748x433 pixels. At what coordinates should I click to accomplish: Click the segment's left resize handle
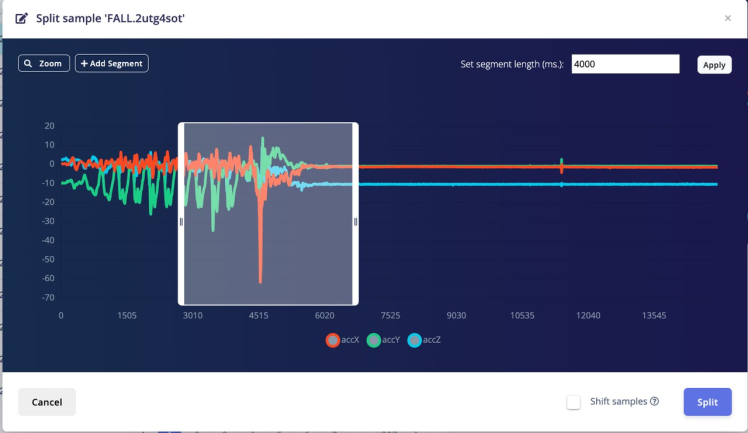tap(181, 222)
